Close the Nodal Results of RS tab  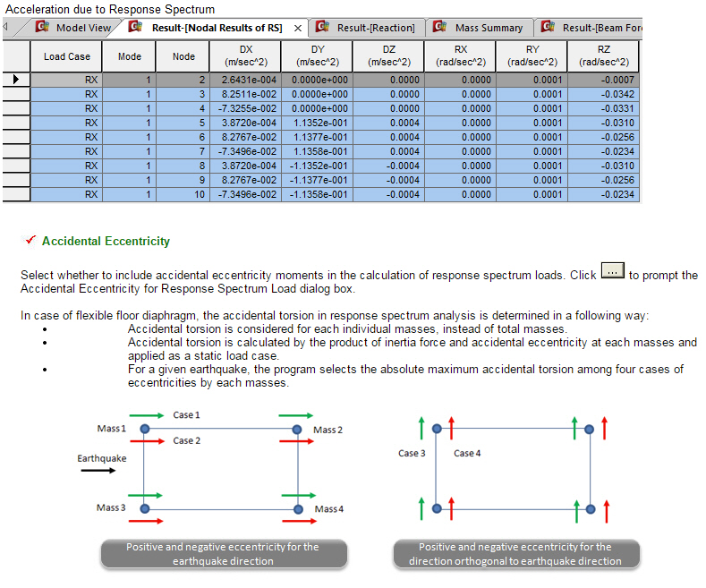298,28
